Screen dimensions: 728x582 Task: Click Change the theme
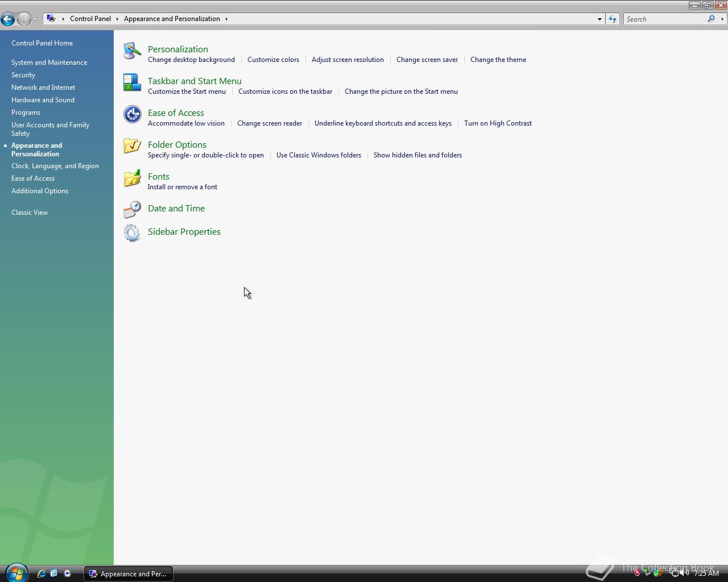click(498, 60)
